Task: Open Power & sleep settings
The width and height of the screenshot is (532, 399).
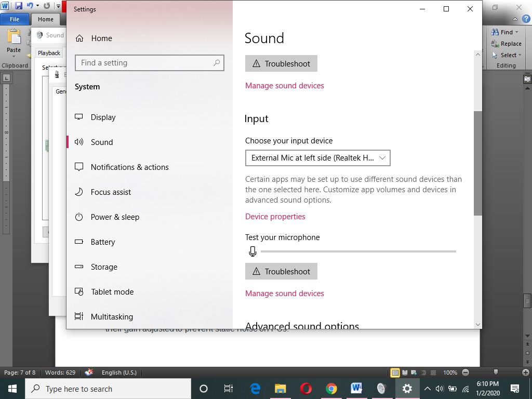Action: point(115,217)
